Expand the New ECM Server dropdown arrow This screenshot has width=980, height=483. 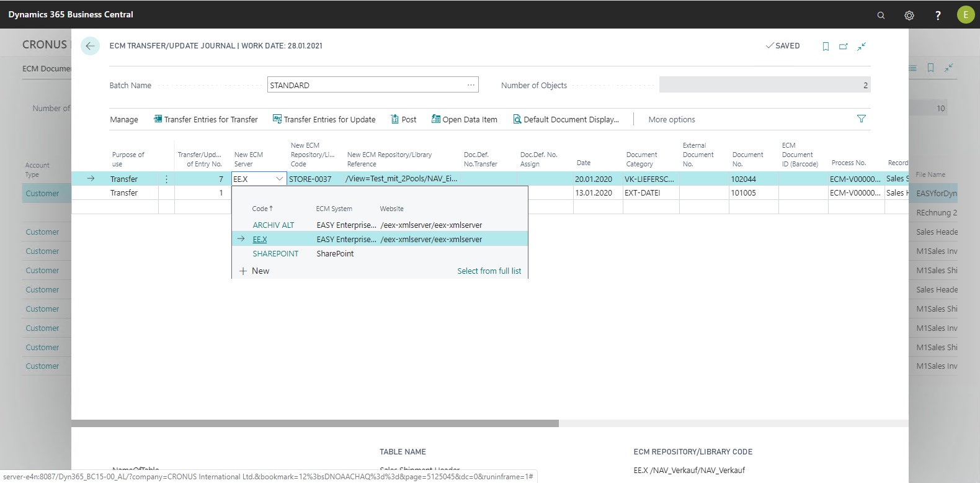(x=279, y=179)
